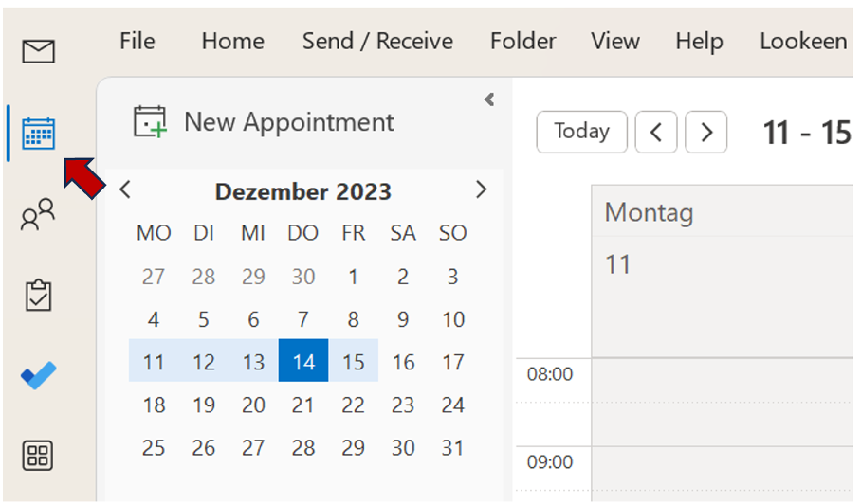The image size is (861, 504).
Task: Click the New Appointment calendar icon
Action: coord(150,122)
